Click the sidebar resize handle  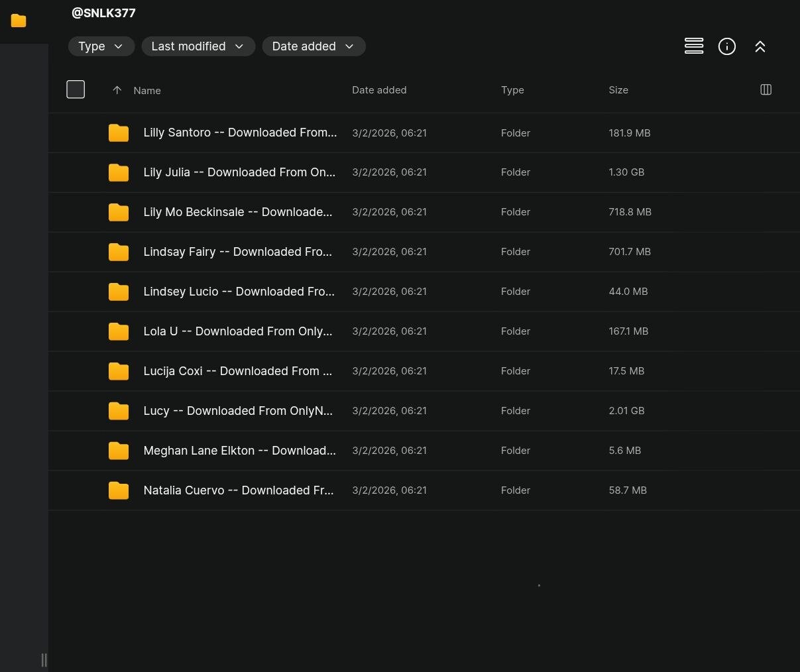pos(44,659)
